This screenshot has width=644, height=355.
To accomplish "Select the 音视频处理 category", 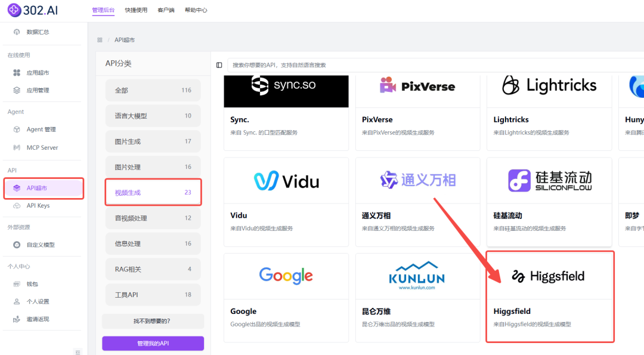I will click(153, 218).
